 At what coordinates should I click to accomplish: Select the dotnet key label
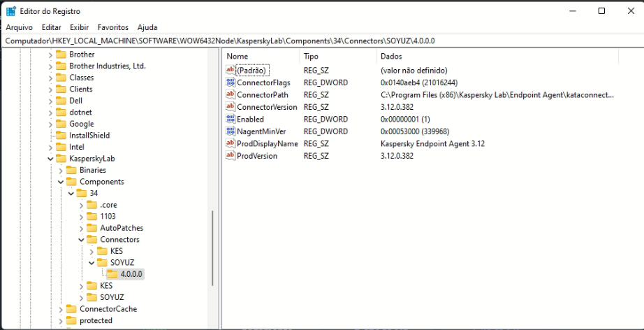[x=80, y=112]
